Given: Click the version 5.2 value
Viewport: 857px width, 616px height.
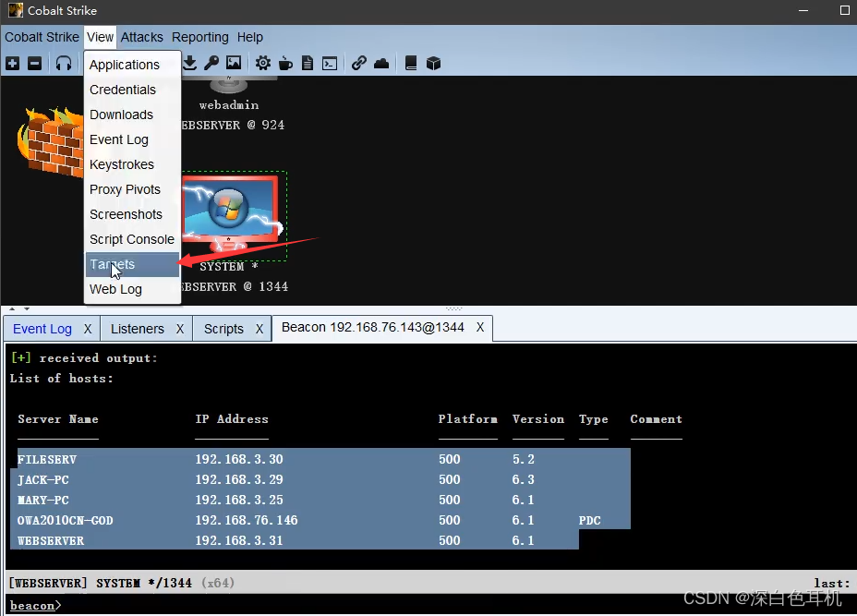Looking at the screenshot, I should 523,459.
